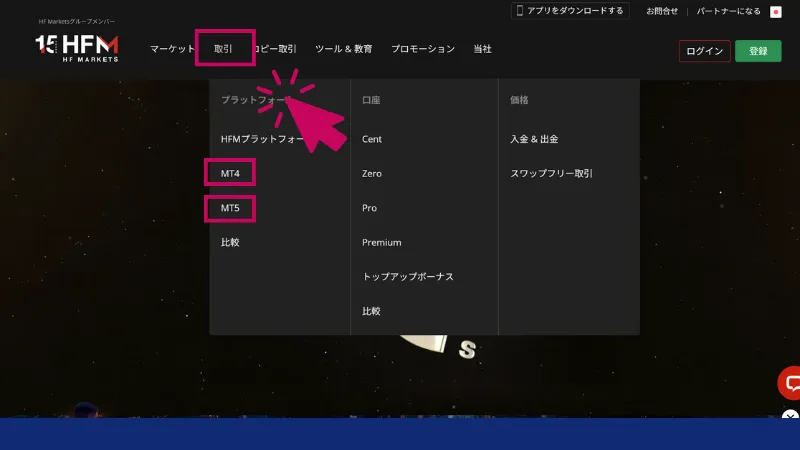The image size is (800, 450).
Task: Select MT5 in platform list
Action: tap(230, 208)
